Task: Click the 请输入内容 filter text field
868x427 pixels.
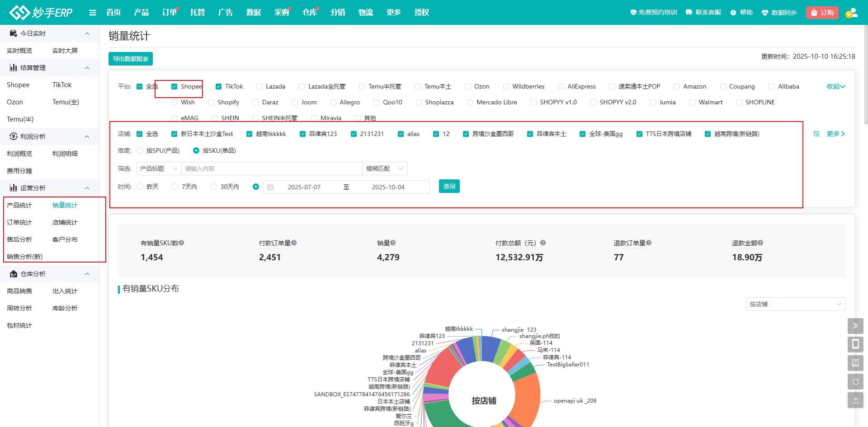Action: tap(271, 169)
